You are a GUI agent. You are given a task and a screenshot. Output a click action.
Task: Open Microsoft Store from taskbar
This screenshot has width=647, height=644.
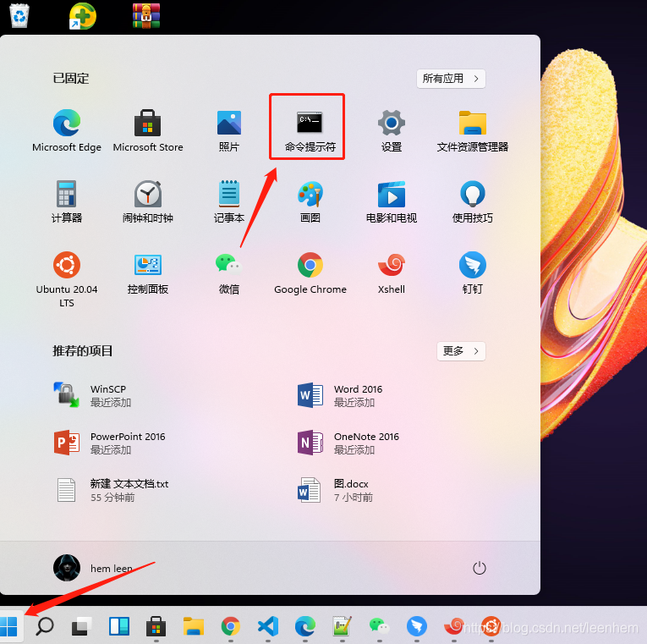[x=156, y=627]
